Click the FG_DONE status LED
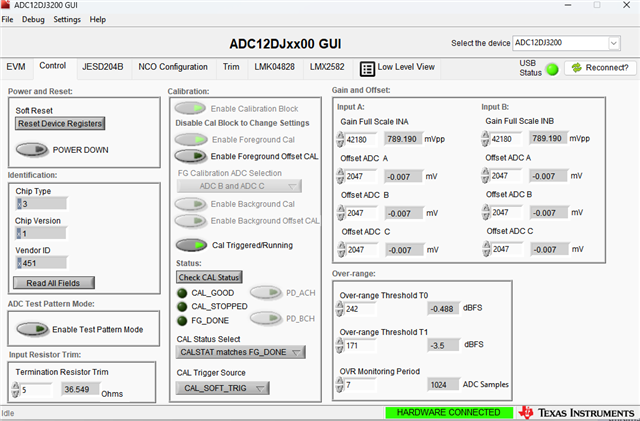Image resolution: width=640 pixels, height=421 pixels. point(182,321)
